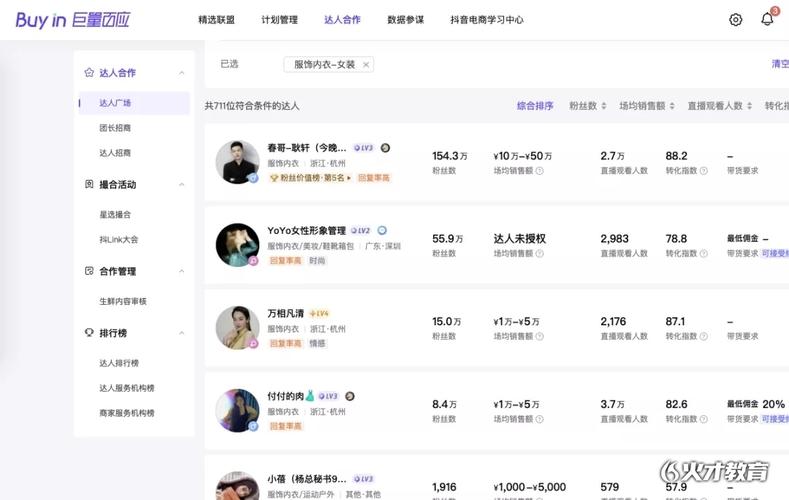
Task: Open 生鲜内容审核 in the sidebar
Action: (x=123, y=301)
